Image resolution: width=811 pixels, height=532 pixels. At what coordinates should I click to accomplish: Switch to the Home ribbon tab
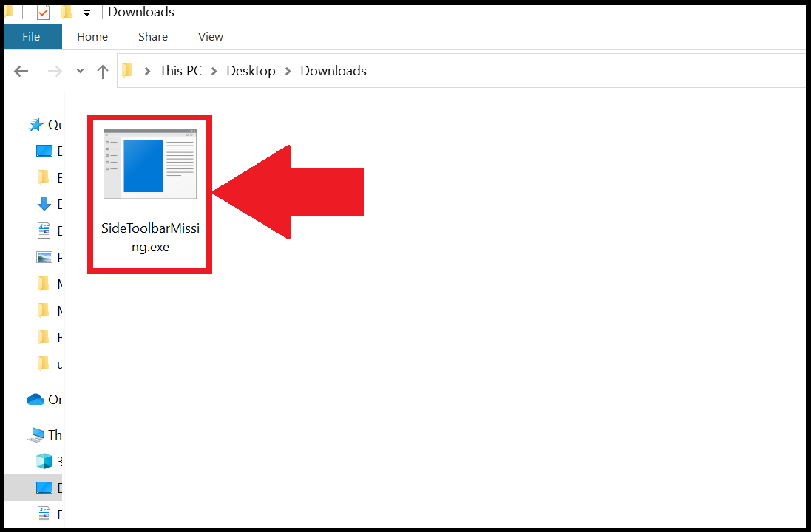tap(92, 36)
